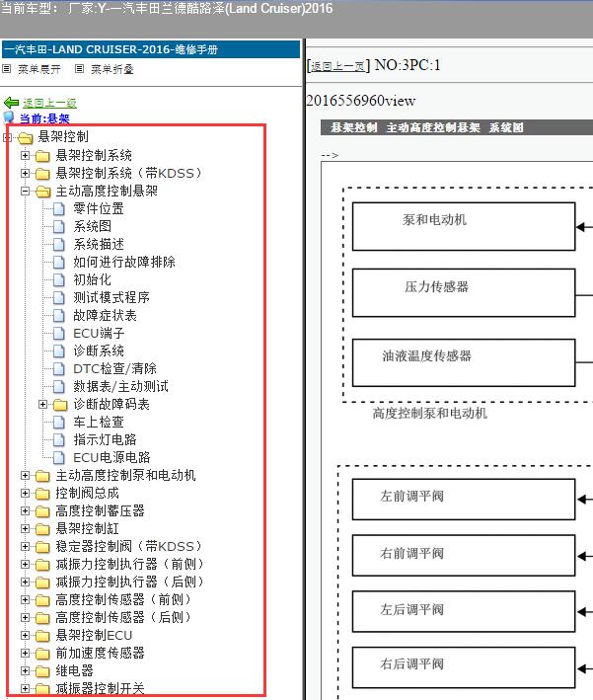Click the document icon beside 系统图

coord(59,227)
